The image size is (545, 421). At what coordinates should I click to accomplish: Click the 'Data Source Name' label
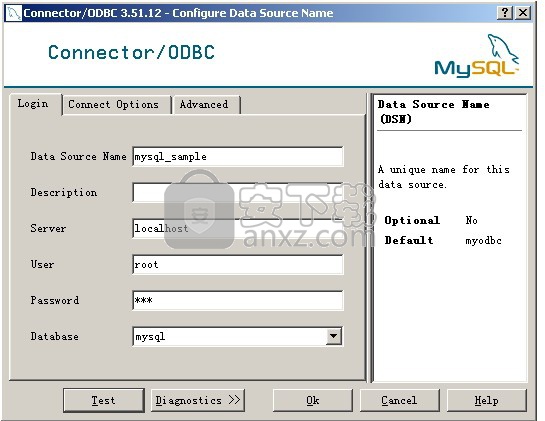tap(78, 156)
